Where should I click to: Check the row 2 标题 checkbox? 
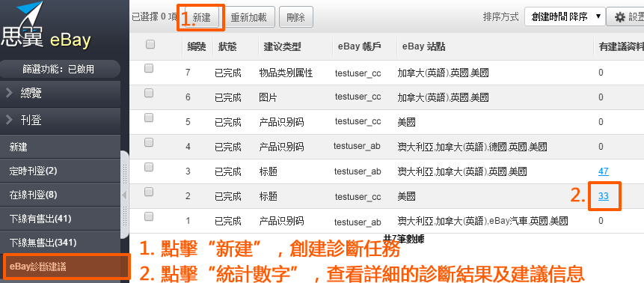[x=149, y=192]
